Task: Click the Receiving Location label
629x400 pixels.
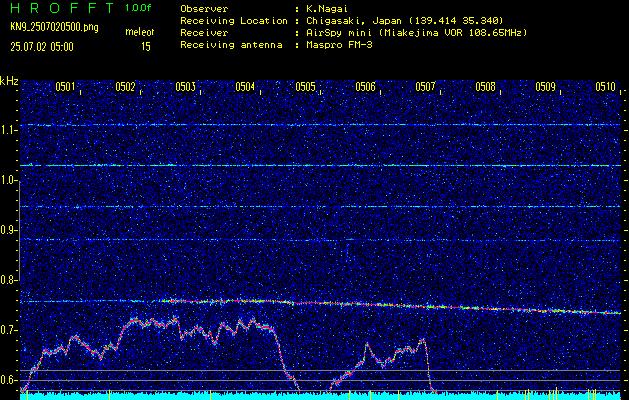Action: 234,20
